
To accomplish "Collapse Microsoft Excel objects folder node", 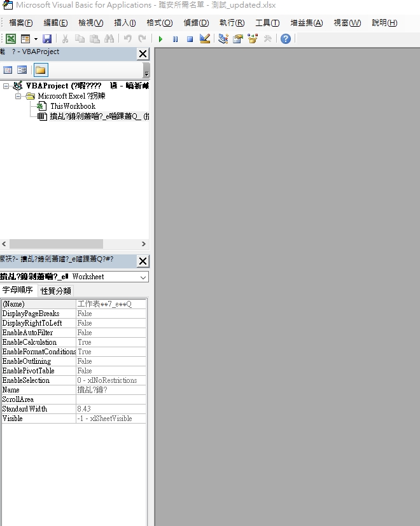I will (x=18, y=96).
